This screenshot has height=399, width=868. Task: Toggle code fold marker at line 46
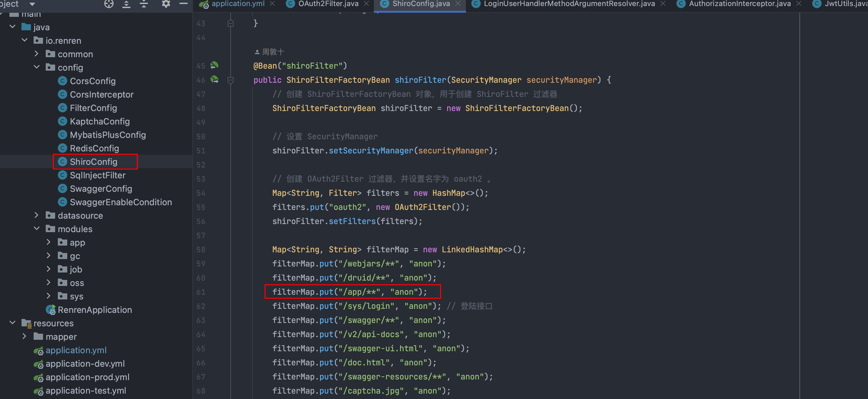(x=231, y=80)
